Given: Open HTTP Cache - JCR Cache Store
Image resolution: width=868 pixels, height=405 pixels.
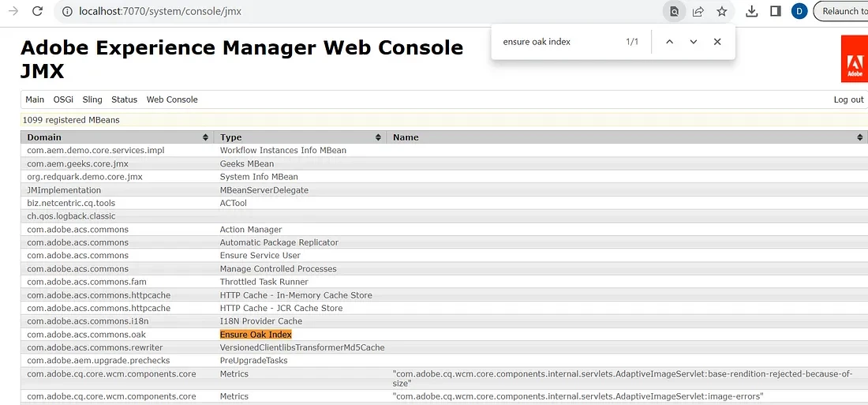Looking at the screenshot, I should pyautogui.click(x=281, y=308).
